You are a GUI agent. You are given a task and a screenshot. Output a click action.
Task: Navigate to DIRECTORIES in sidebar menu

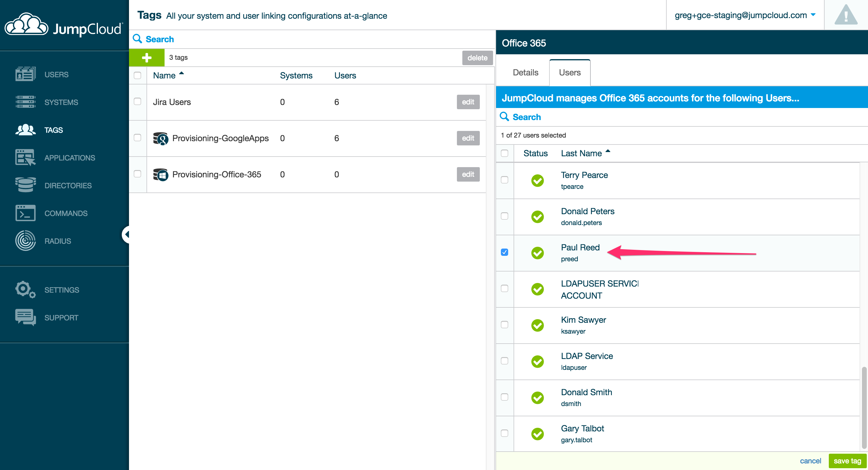(68, 186)
